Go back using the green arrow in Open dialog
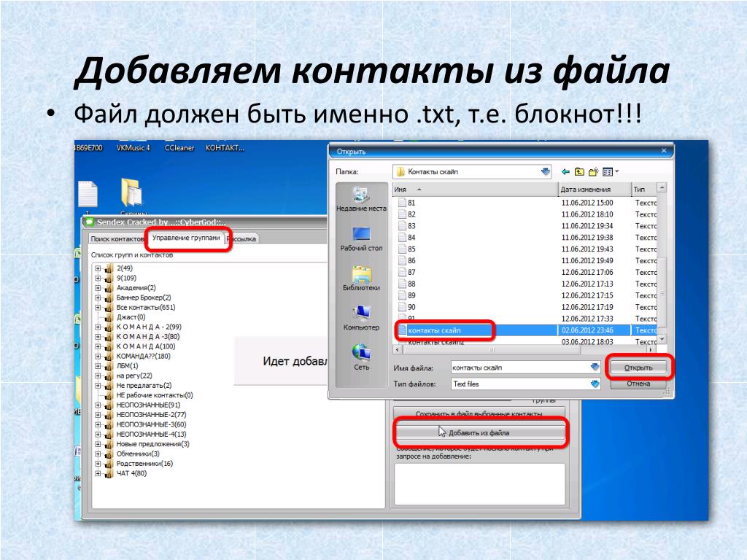The height and width of the screenshot is (560, 747). tap(565, 172)
